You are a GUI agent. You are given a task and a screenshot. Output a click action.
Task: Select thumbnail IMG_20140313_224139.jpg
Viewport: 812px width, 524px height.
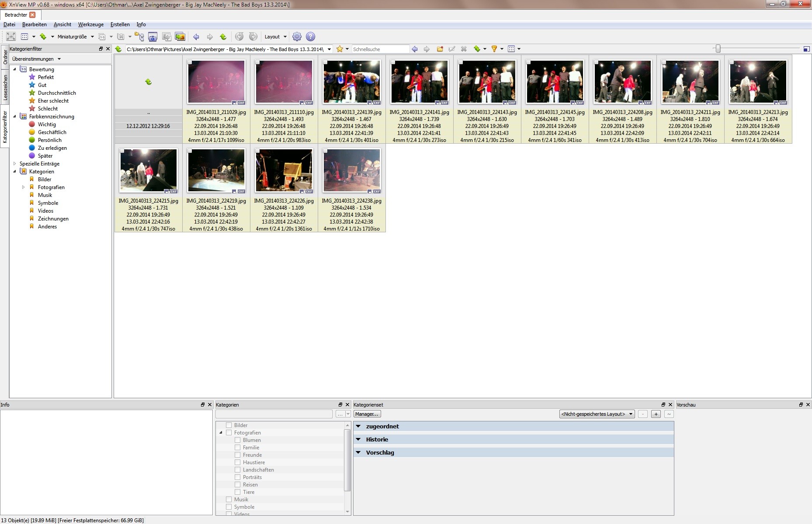(352, 100)
